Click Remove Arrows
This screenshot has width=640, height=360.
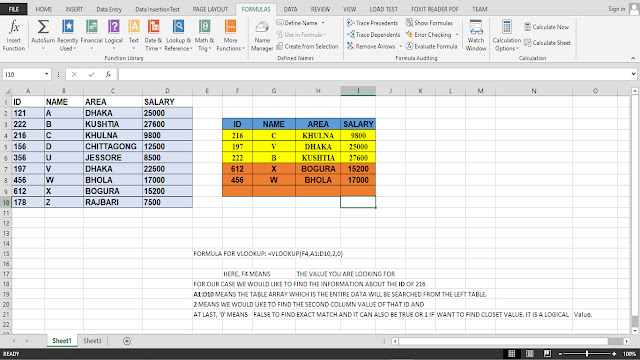371,47
